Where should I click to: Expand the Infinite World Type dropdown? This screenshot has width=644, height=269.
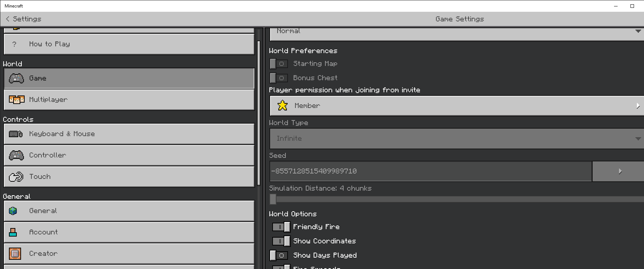click(x=457, y=139)
